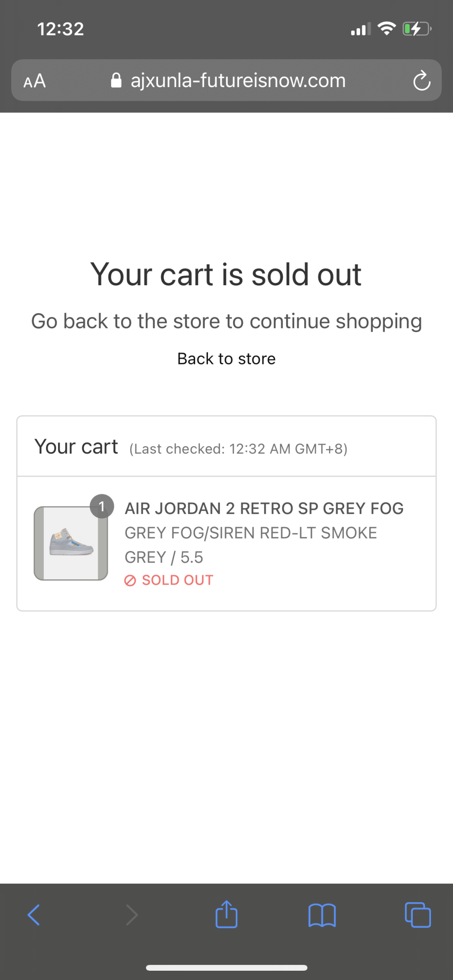453x980 pixels.
Task: Tap the home indicator bar
Action: tap(226, 968)
